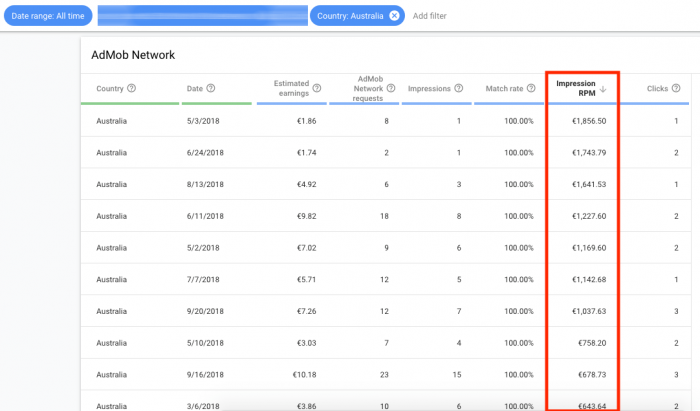
Task: Select date 5/10/2018
Action: 205,343
